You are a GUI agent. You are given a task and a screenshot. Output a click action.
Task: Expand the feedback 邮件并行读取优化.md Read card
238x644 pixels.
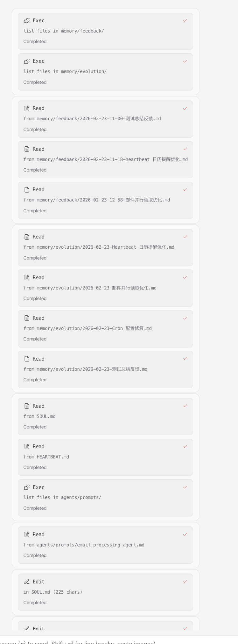point(105,200)
